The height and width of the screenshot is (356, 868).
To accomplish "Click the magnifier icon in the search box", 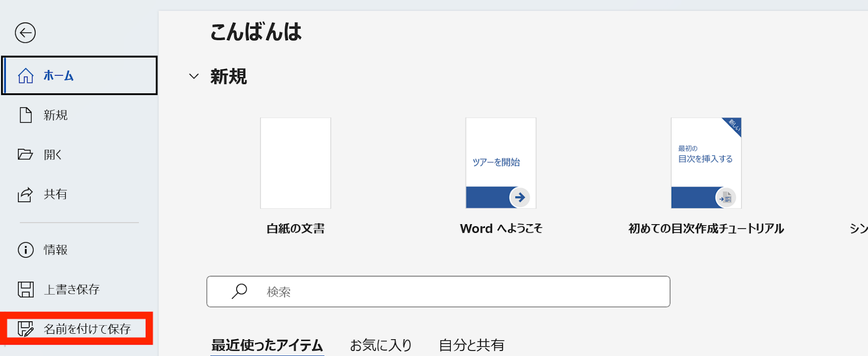I will pyautogui.click(x=239, y=291).
